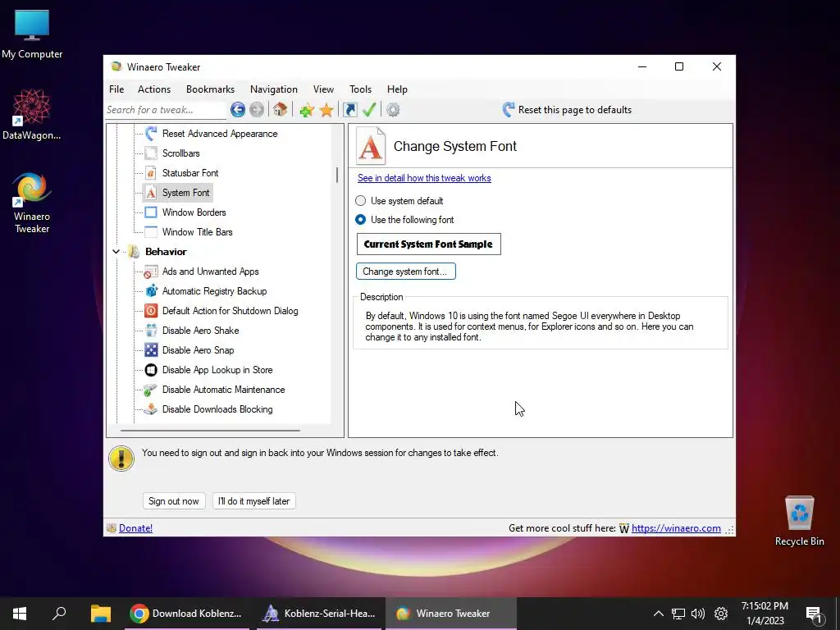The image size is (840, 630).
Task: Click the Window Borders icon
Action: click(x=151, y=212)
